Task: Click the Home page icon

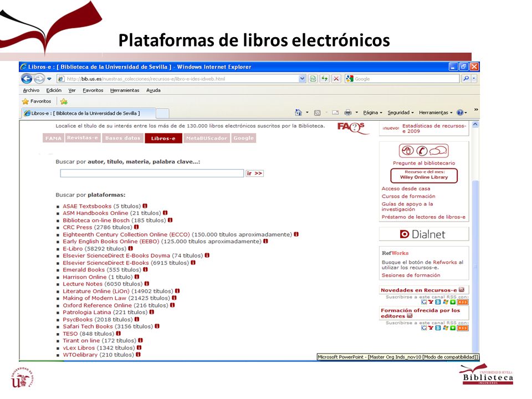Action: pos(298,112)
